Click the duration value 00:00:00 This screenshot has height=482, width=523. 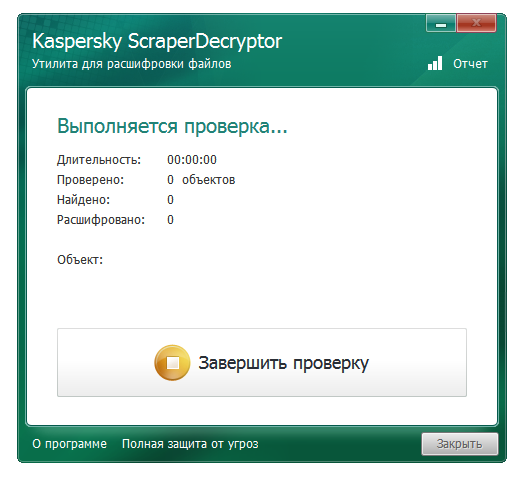click(192, 160)
